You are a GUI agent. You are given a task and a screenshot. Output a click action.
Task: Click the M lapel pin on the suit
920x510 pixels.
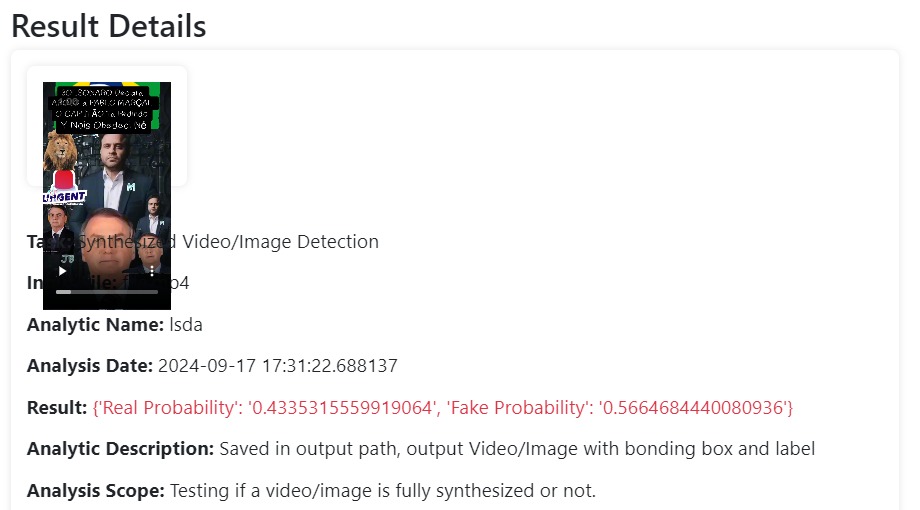click(x=131, y=187)
